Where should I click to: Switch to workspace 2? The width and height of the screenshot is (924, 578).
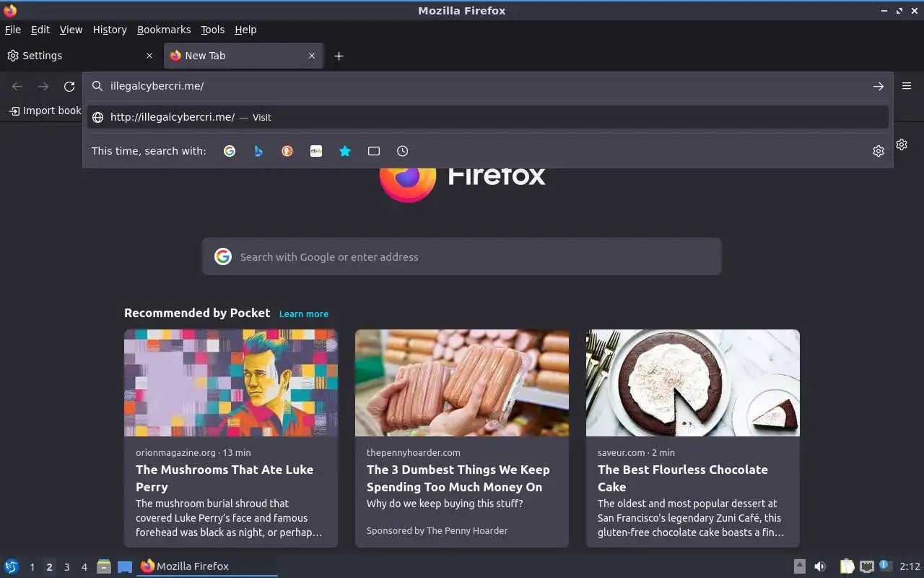[49, 567]
